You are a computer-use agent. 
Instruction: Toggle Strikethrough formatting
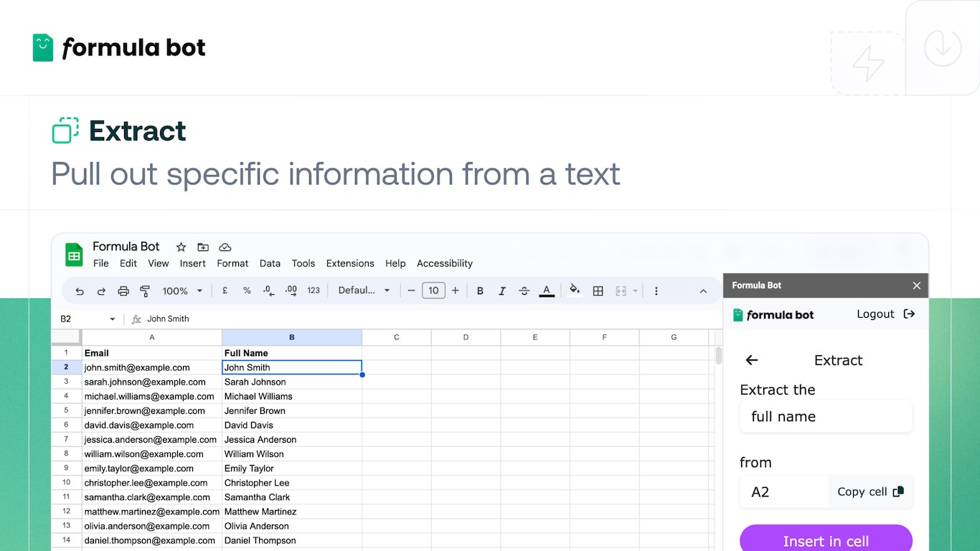point(524,291)
